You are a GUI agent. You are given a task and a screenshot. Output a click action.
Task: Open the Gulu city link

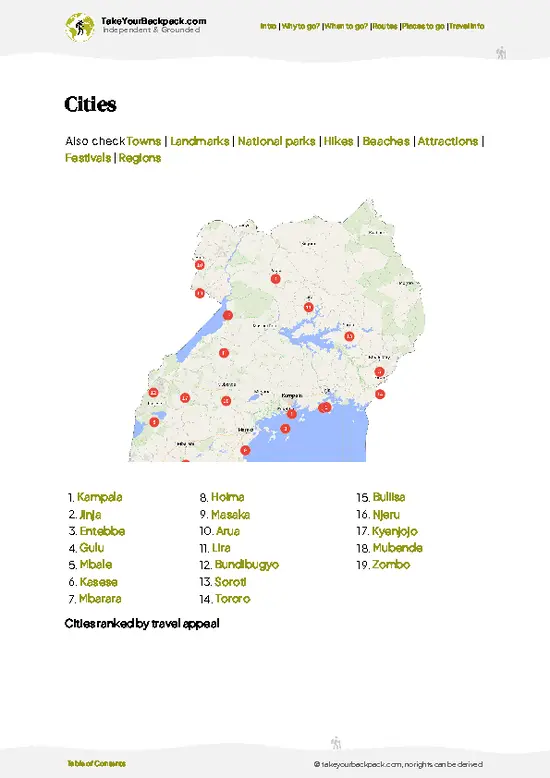[x=92, y=548]
